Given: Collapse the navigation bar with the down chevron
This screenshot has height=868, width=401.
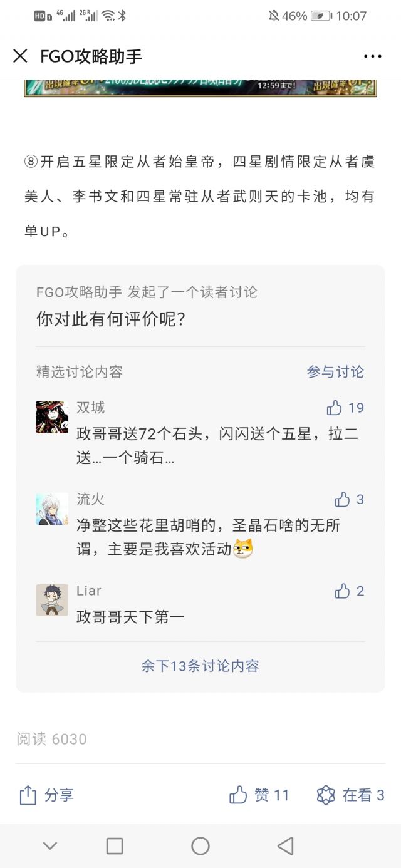Looking at the screenshot, I should pos(50,846).
